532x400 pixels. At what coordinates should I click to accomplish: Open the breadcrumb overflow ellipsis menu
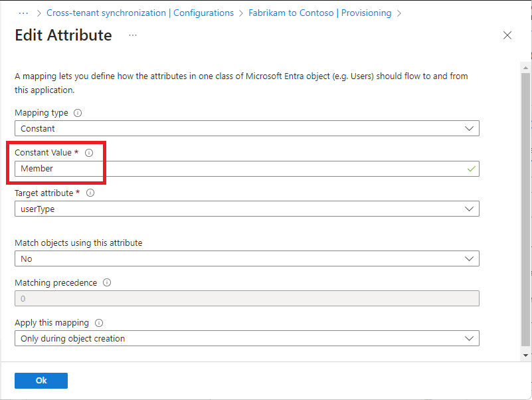pyautogui.click(x=24, y=13)
